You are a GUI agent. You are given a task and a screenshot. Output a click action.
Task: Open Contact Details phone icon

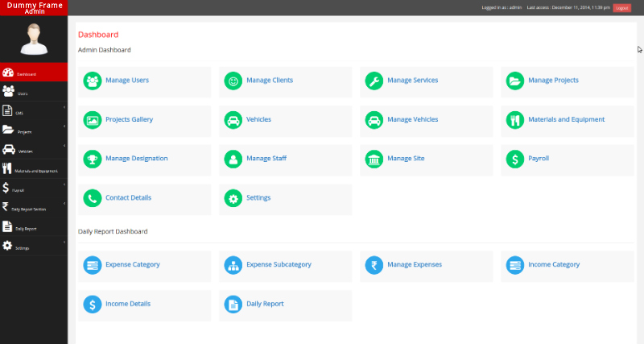(x=93, y=198)
